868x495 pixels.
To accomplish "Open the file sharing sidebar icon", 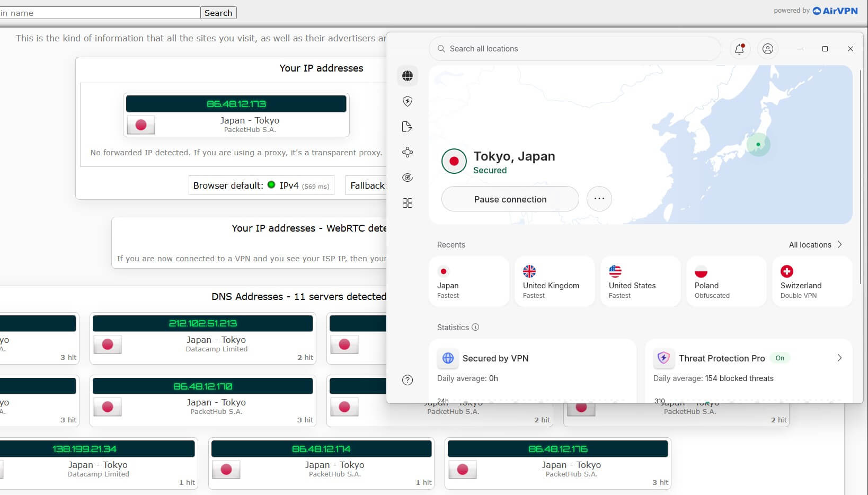I will pos(407,127).
